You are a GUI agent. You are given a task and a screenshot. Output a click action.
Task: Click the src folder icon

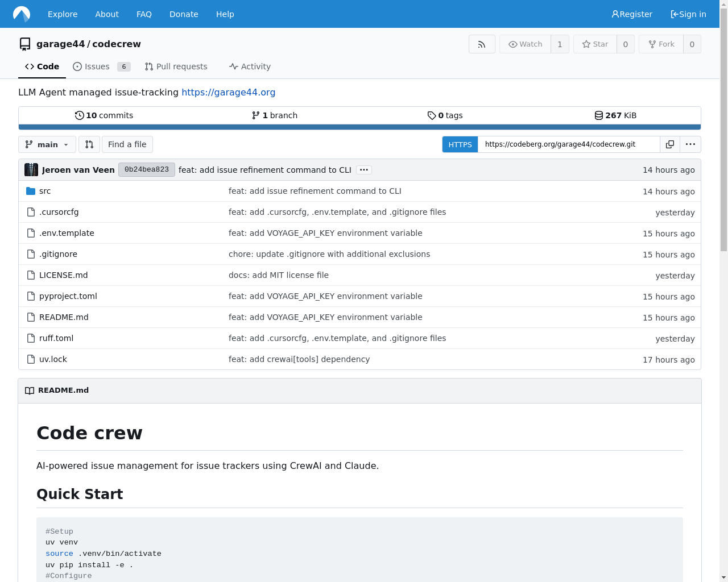click(31, 191)
